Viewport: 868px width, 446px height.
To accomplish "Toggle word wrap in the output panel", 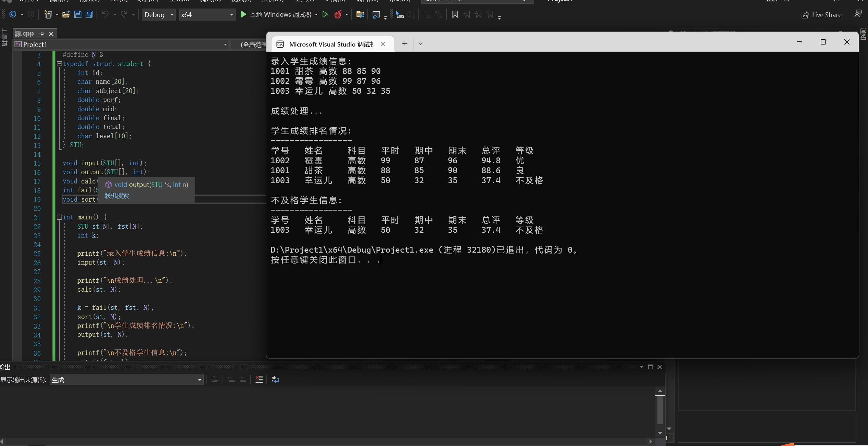I will click(x=275, y=380).
